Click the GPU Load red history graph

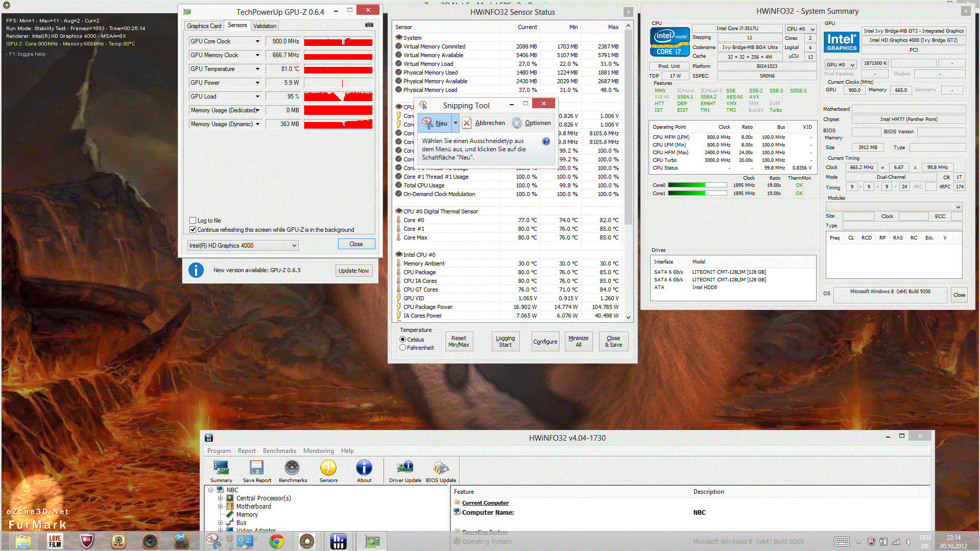pyautogui.click(x=338, y=97)
